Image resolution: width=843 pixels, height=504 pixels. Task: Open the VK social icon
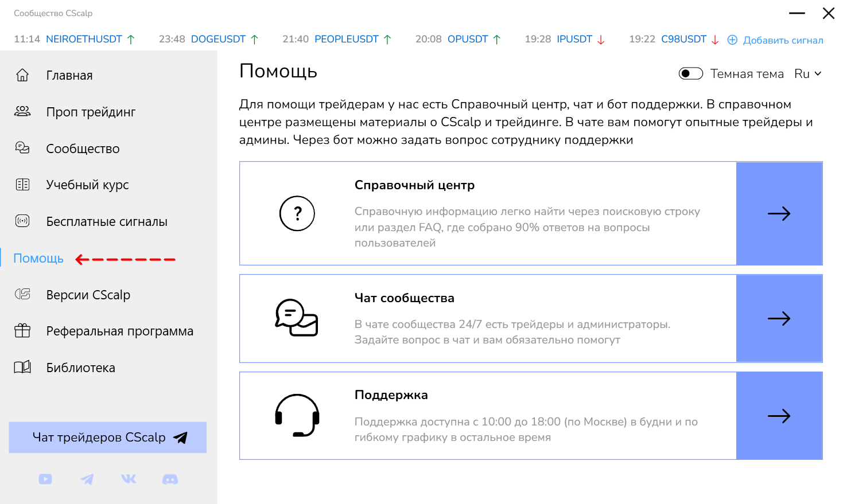coord(129,479)
